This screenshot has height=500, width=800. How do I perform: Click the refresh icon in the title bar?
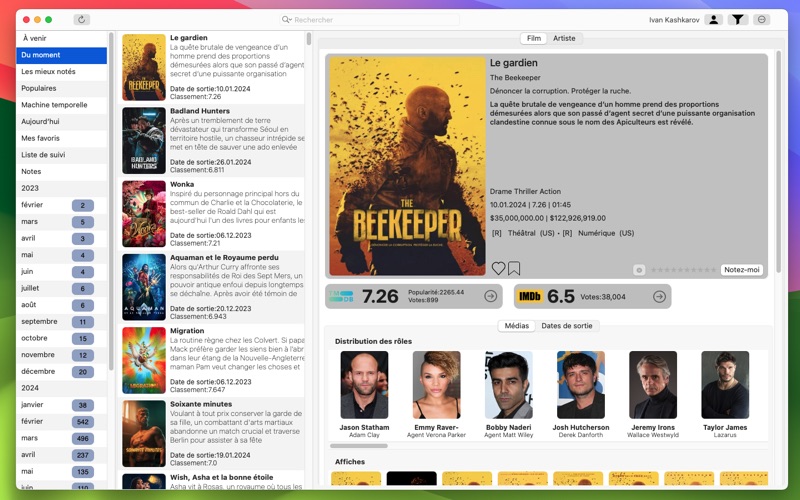tap(82, 19)
